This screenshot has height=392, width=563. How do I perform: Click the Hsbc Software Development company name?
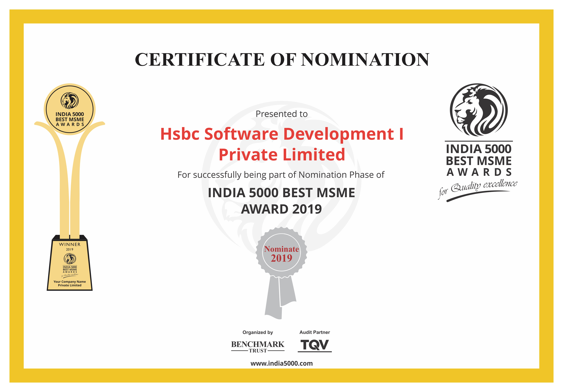282,134
